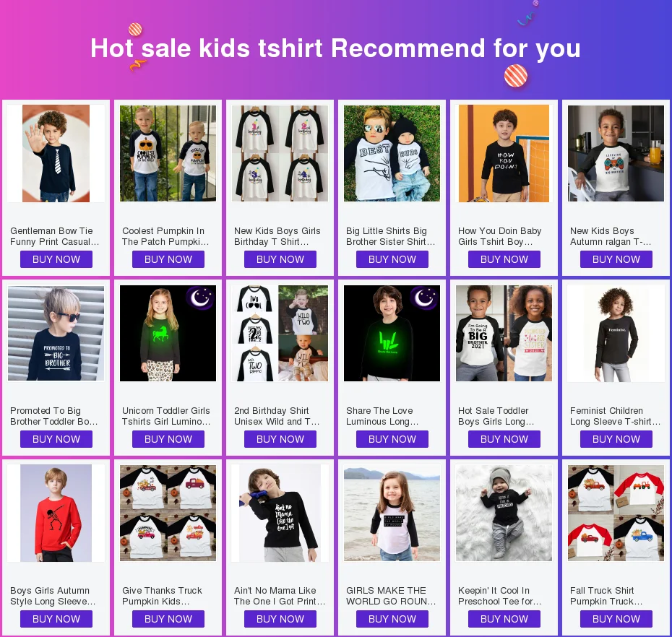Click Buy Now for New Kids Birthday shirt
Viewport: 672px width, 637px height.
[x=280, y=259]
